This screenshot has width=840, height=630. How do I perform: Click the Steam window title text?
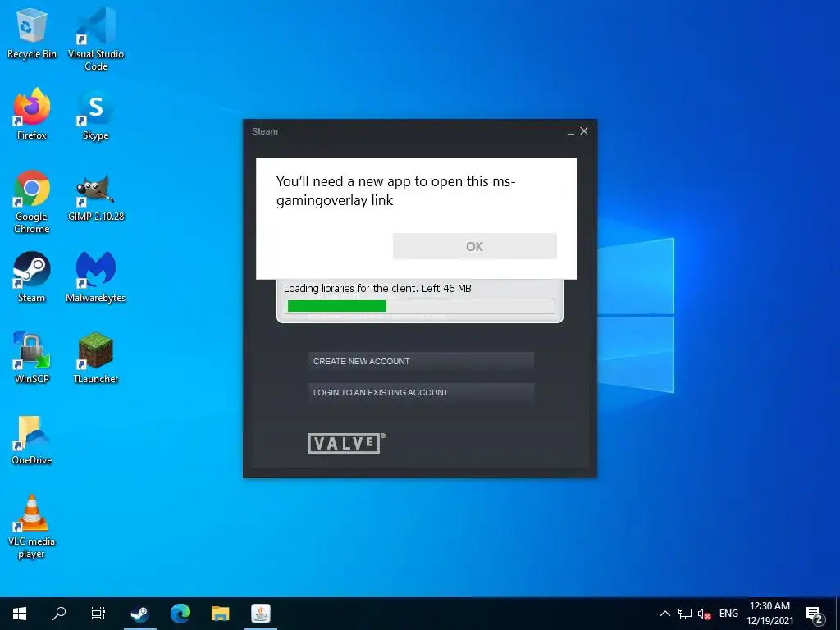[265, 131]
